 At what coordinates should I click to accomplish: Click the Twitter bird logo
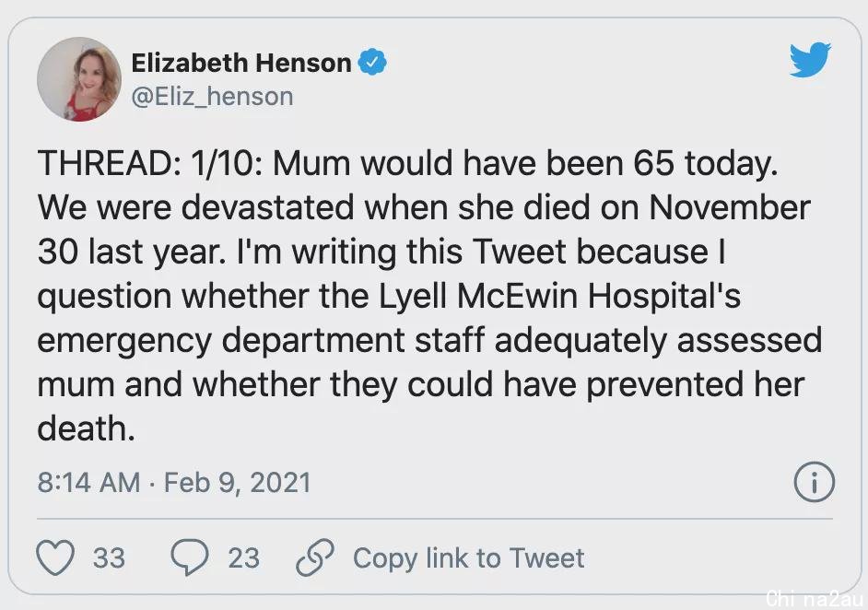[810, 59]
